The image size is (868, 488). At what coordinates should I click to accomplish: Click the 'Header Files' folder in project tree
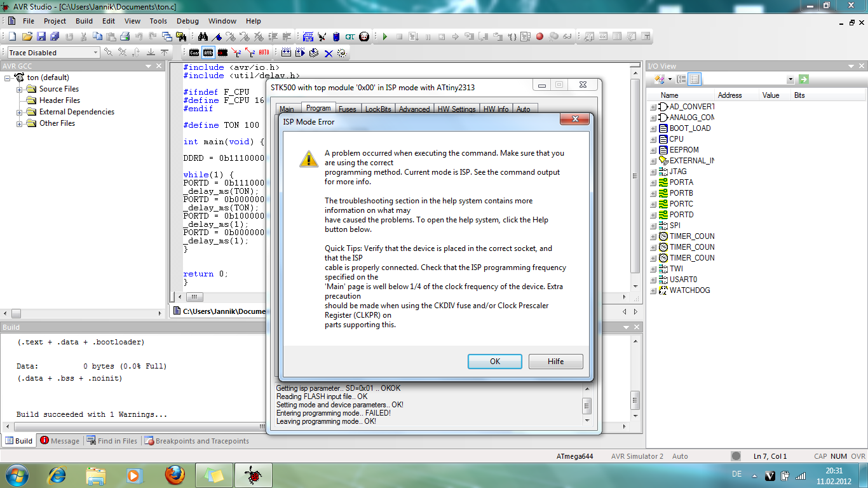pos(60,100)
